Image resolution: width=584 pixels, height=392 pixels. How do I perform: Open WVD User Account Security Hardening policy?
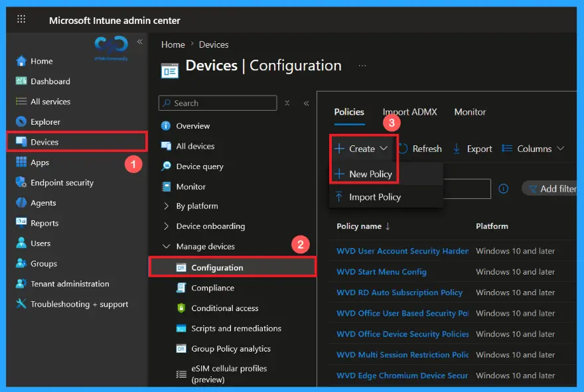coord(402,251)
